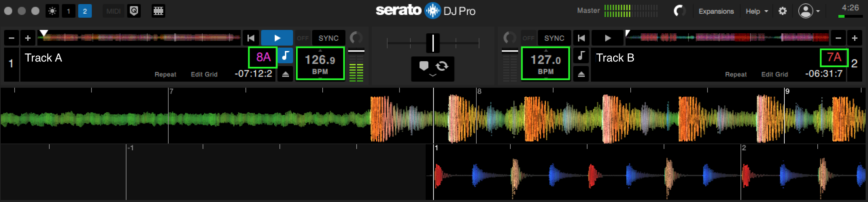The width and height of the screenshot is (868, 202).
Task: Click deck 2 platter position indicator
Action: [x=509, y=38]
